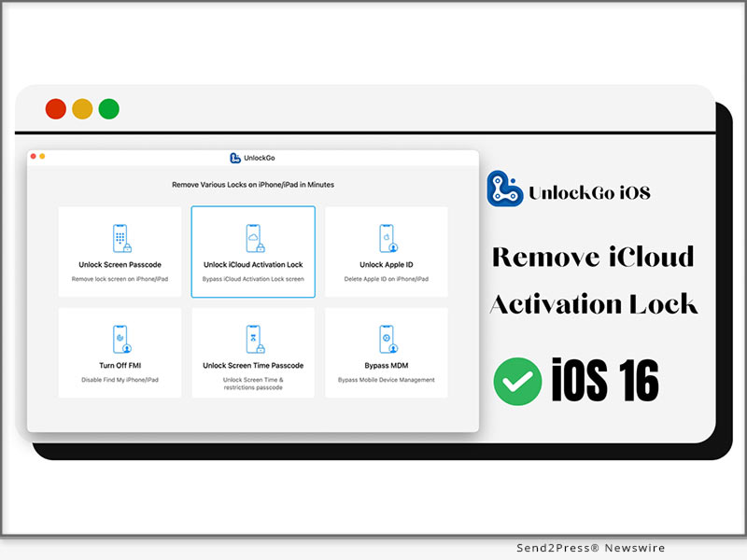
Task: Click 'Unlock Screen Time & restrictions passcode' text
Action: pyautogui.click(x=253, y=384)
